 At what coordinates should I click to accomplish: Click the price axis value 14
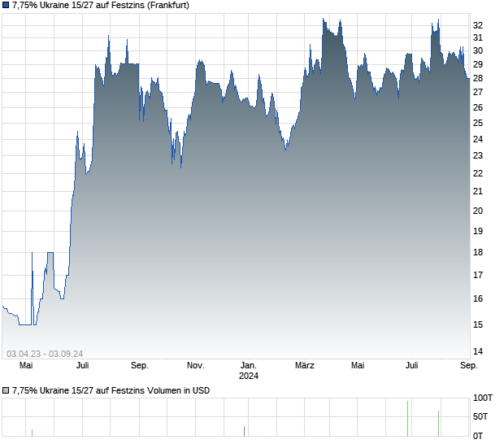[x=478, y=351]
